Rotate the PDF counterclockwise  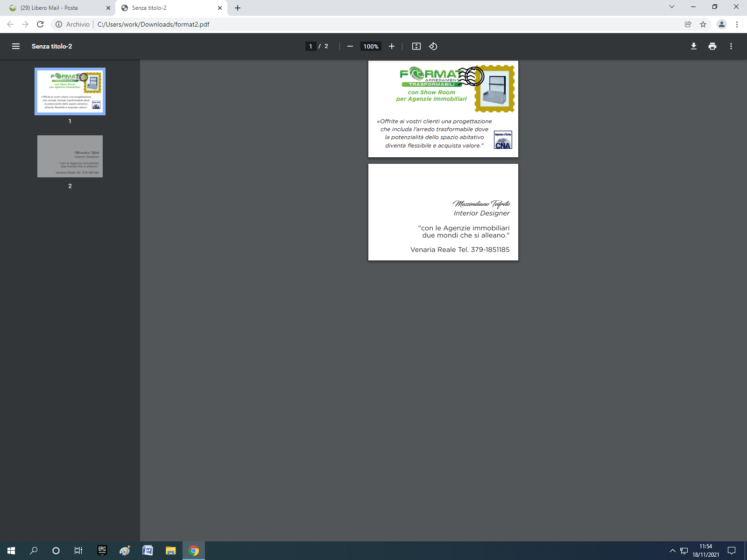coord(433,46)
